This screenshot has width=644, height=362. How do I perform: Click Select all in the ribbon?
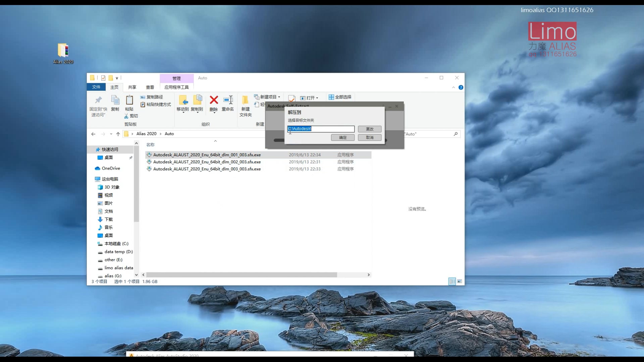tap(340, 97)
